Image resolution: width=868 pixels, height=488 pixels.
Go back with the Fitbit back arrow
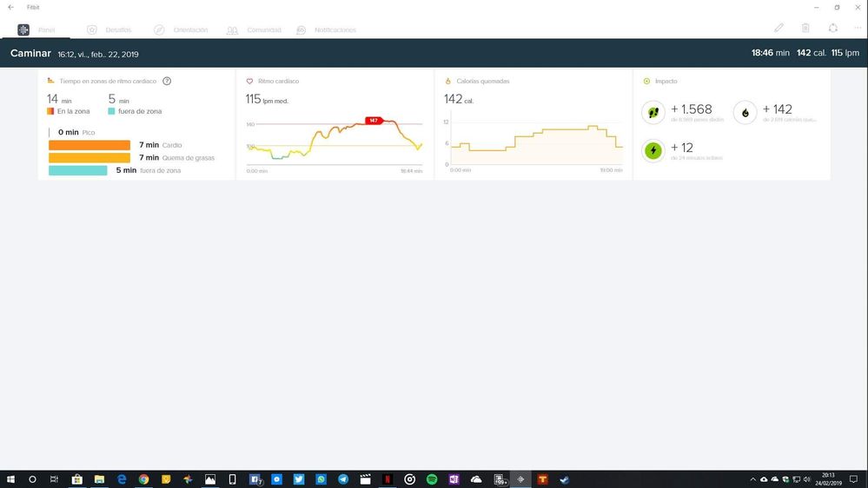point(11,7)
